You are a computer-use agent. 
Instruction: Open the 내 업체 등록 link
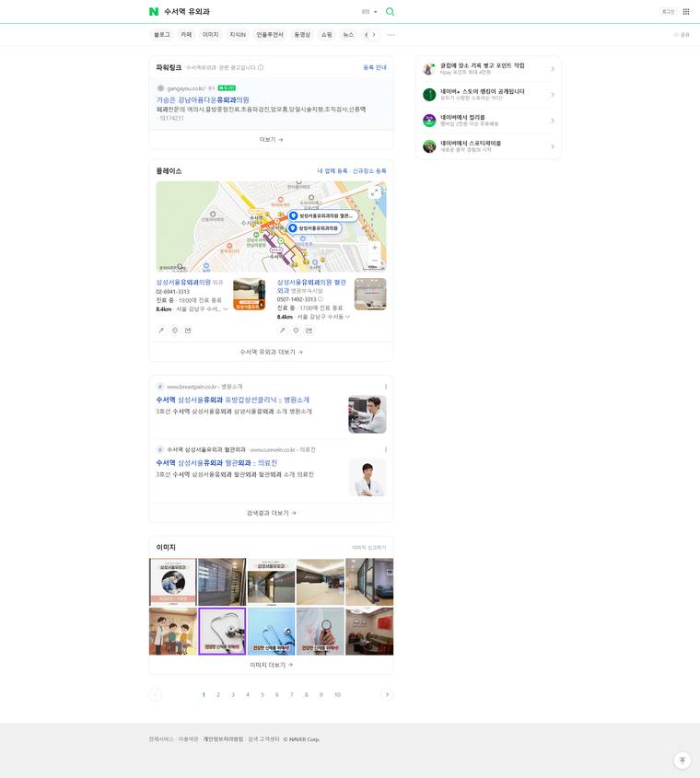click(x=332, y=170)
